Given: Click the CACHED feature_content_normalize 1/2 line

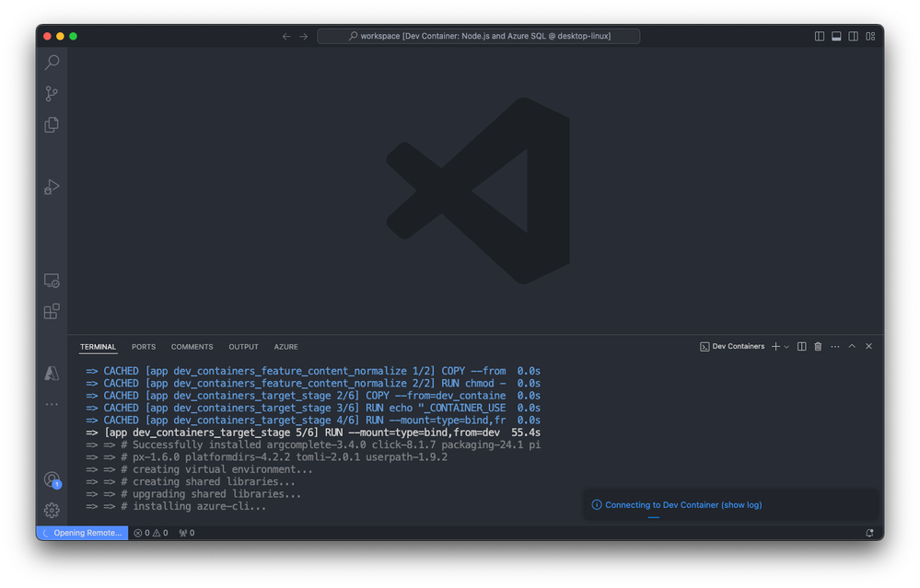Looking at the screenshot, I should [313, 371].
